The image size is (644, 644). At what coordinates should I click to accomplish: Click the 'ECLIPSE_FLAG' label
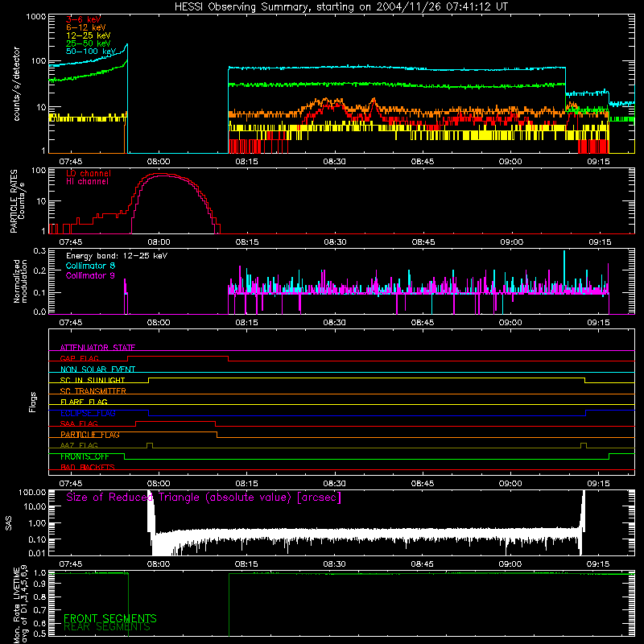point(88,413)
